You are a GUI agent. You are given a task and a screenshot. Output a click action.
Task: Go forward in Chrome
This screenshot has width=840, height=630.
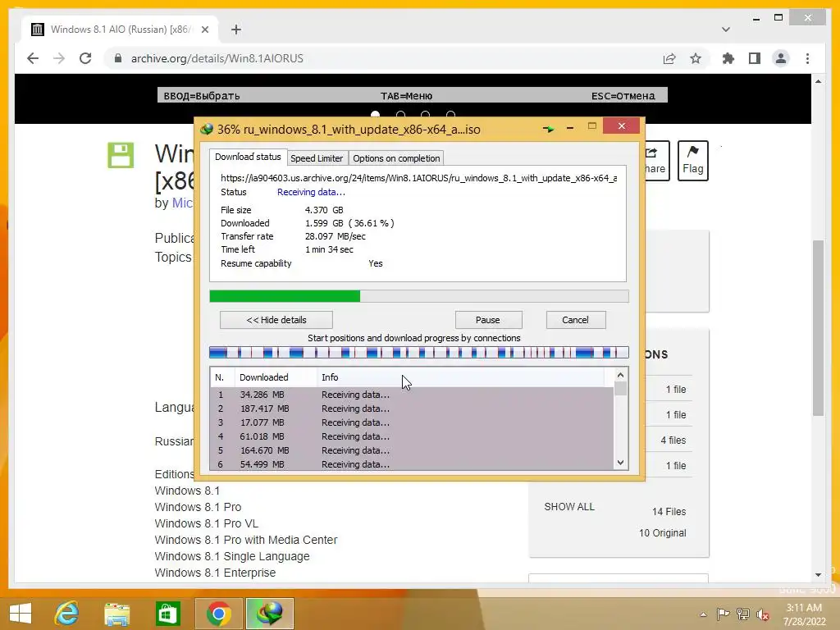tap(59, 58)
